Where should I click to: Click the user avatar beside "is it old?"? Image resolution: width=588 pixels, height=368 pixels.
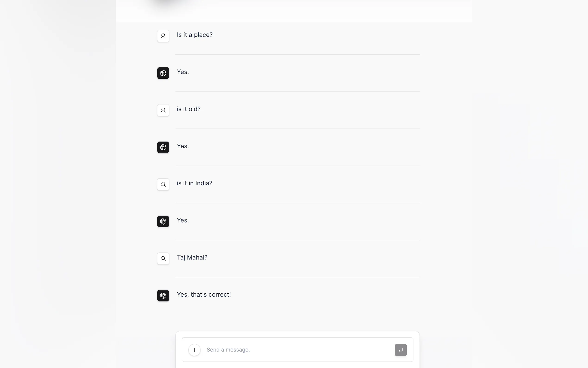coord(163,110)
